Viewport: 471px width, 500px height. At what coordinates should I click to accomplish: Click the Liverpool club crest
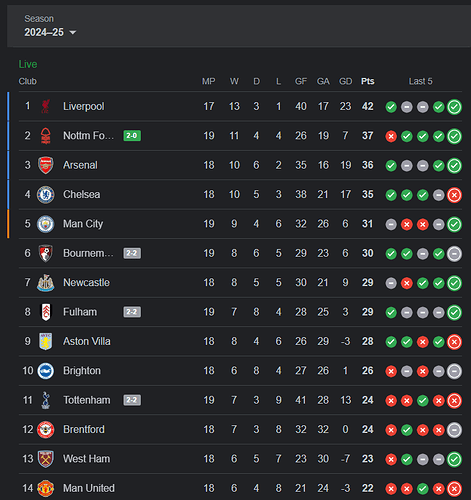(46, 106)
